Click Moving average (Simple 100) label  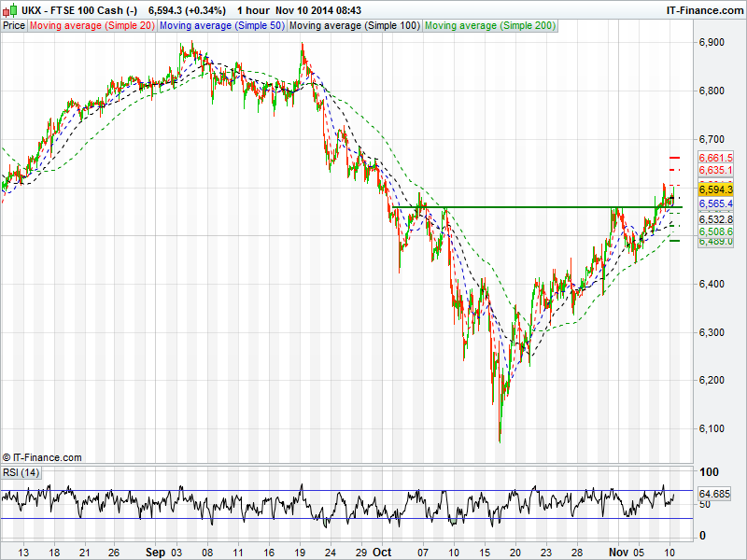pyautogui.click(x=354, y=26)
